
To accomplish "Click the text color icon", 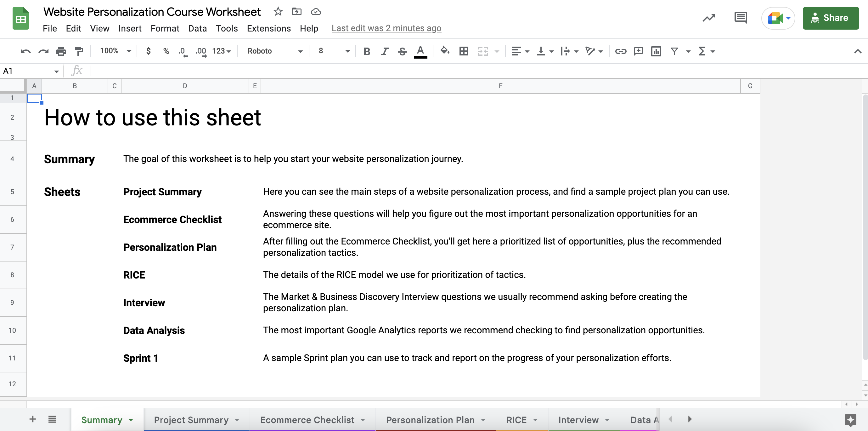I will click(420, 51).
